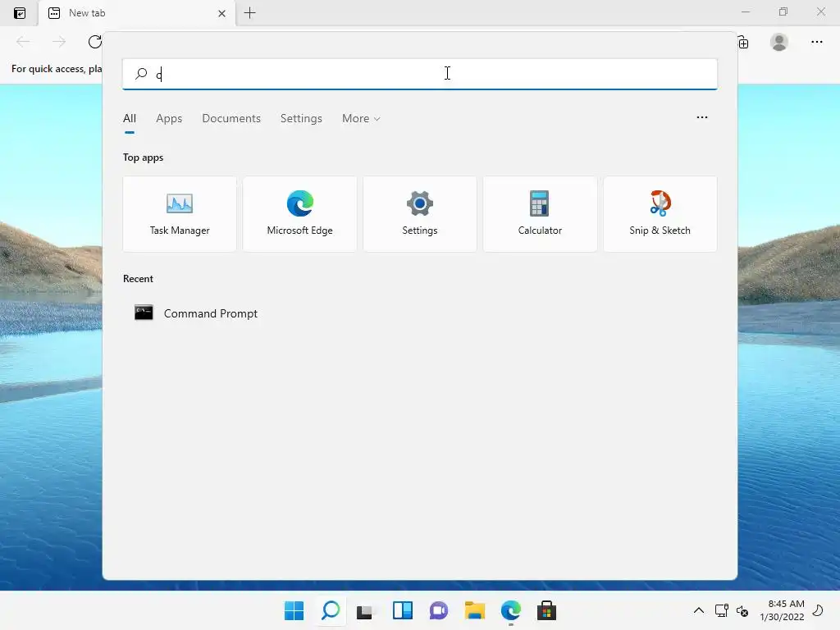The image size is (840, 630).
Task: Switch to the Documents filter tab
Action: pyautogui.click(x=231, y=118)
